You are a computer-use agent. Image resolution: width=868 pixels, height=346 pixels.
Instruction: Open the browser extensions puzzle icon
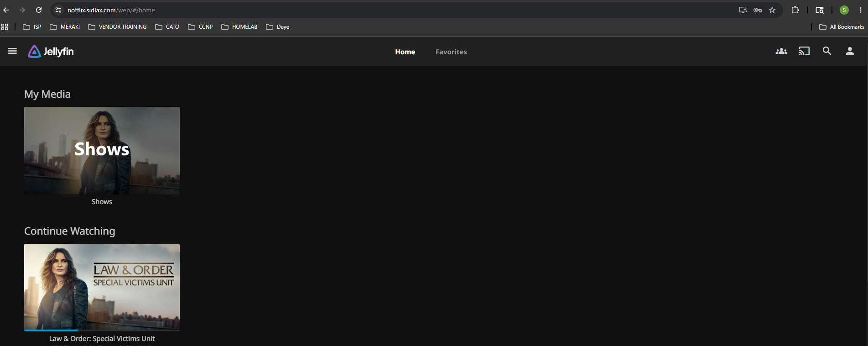click(795, 10)
